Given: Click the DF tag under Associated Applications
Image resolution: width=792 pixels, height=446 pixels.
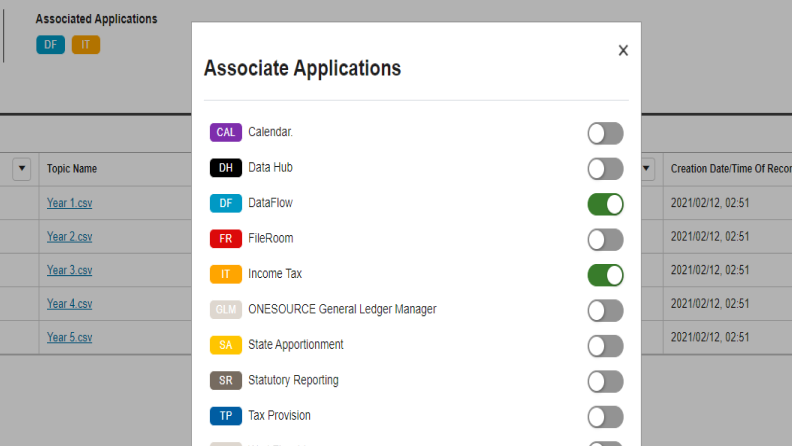Looking at the screenshot, I should pos(50,44).
